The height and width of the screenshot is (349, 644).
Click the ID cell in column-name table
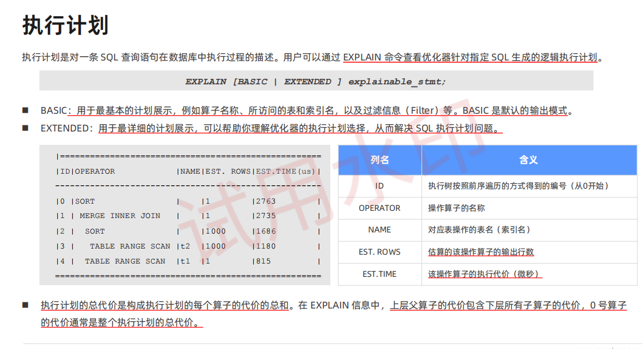(380, 186)
